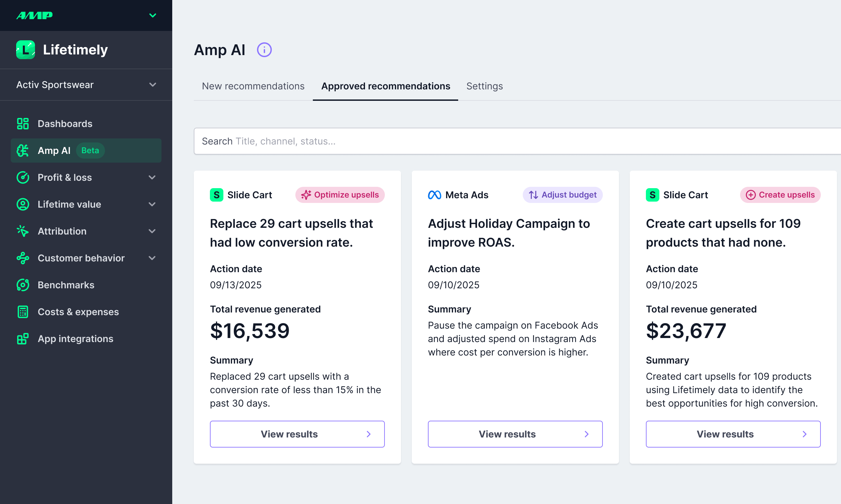Screen dimensions: 841x504
Task: Click the Amp AI brain icon in sidebar
Action: click(23, 151)
